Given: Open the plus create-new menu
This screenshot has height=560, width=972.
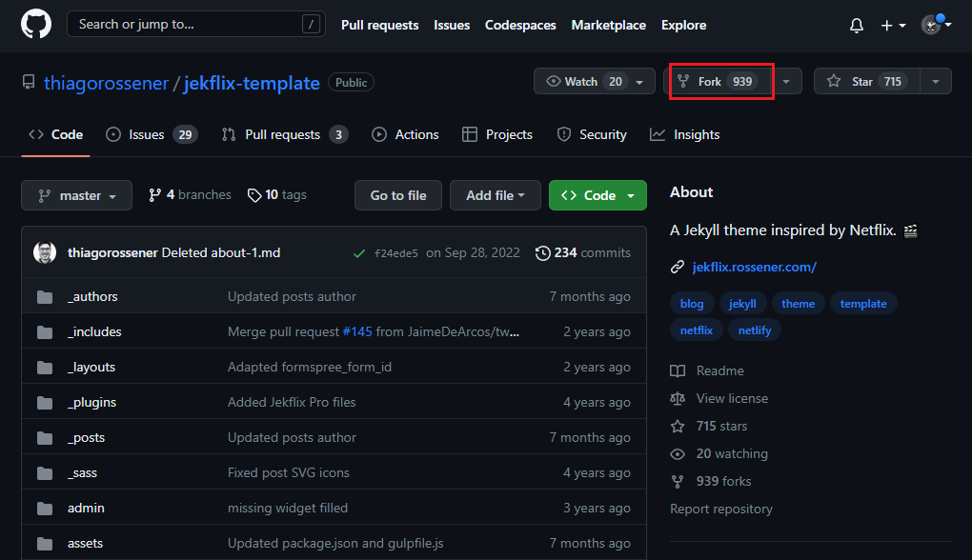Looking at the screenshot, I should [893, 26].
